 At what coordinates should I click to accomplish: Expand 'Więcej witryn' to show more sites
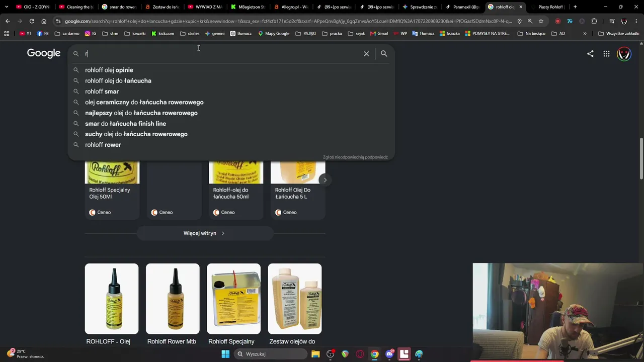coord(205,233)
